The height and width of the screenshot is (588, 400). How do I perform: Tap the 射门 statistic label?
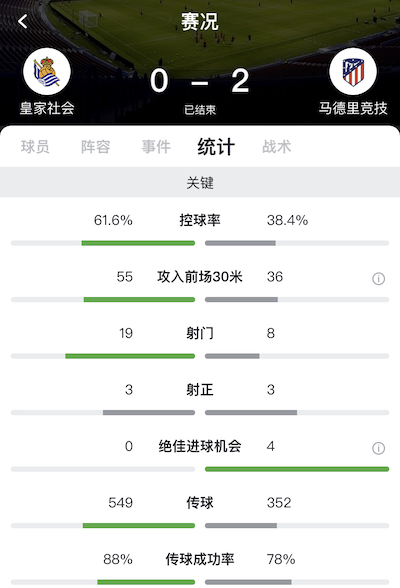click(200, 333)
